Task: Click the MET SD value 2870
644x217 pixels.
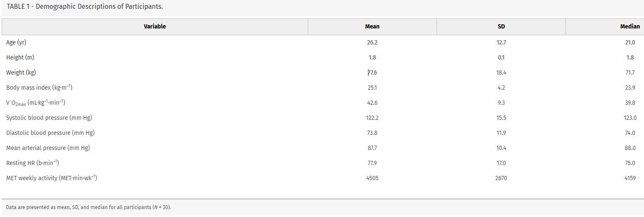Action: [x=501, y=178]
